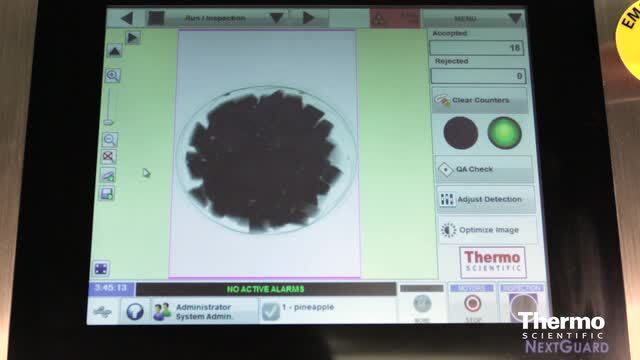Click the USB icon in status bar
Screen dimensions: 640x360
102,312
